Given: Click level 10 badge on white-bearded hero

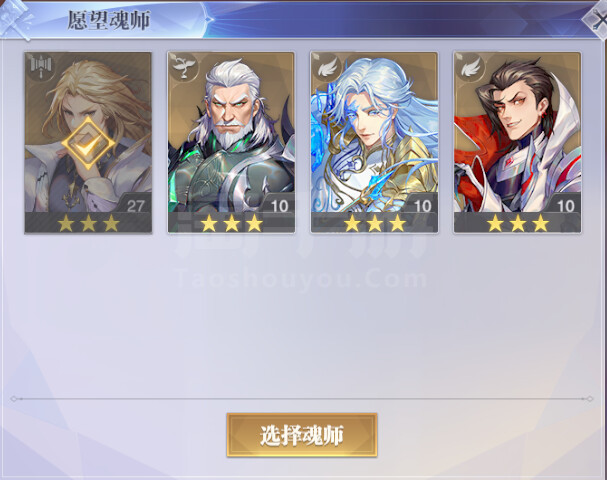Looking at the screenshot, I should (279, 206).
